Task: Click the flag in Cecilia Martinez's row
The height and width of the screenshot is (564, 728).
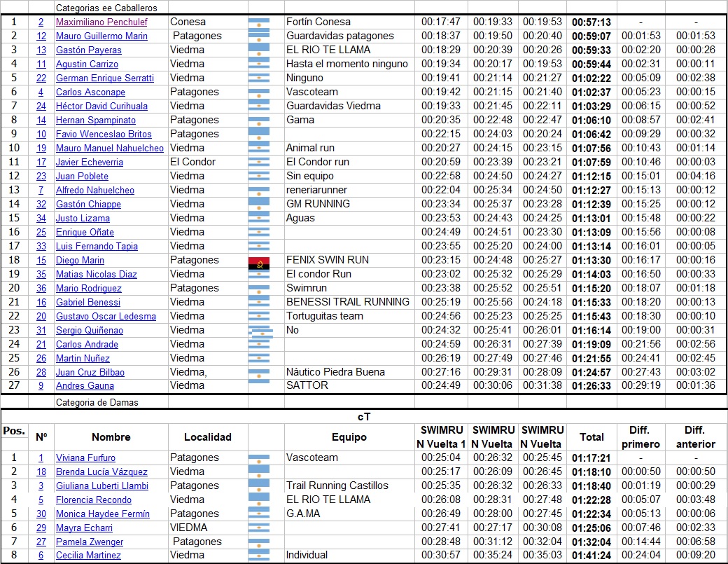Action: coord(259,556)
